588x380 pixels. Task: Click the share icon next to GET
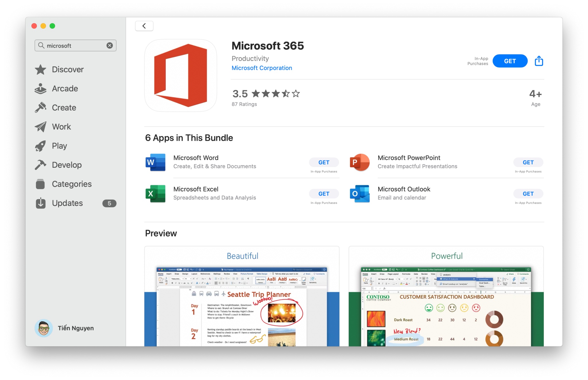pyautogui.click(x=539, y=61)
